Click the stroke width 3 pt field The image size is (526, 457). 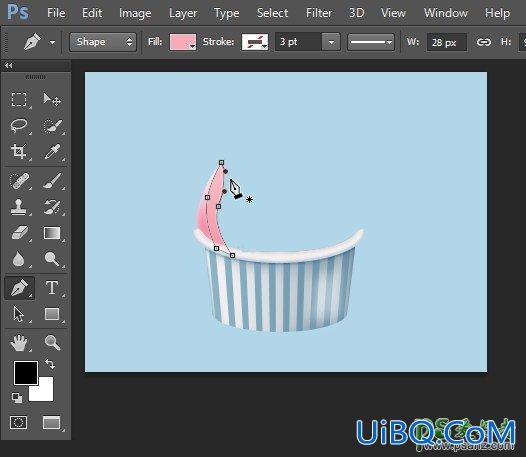[298, 42]
